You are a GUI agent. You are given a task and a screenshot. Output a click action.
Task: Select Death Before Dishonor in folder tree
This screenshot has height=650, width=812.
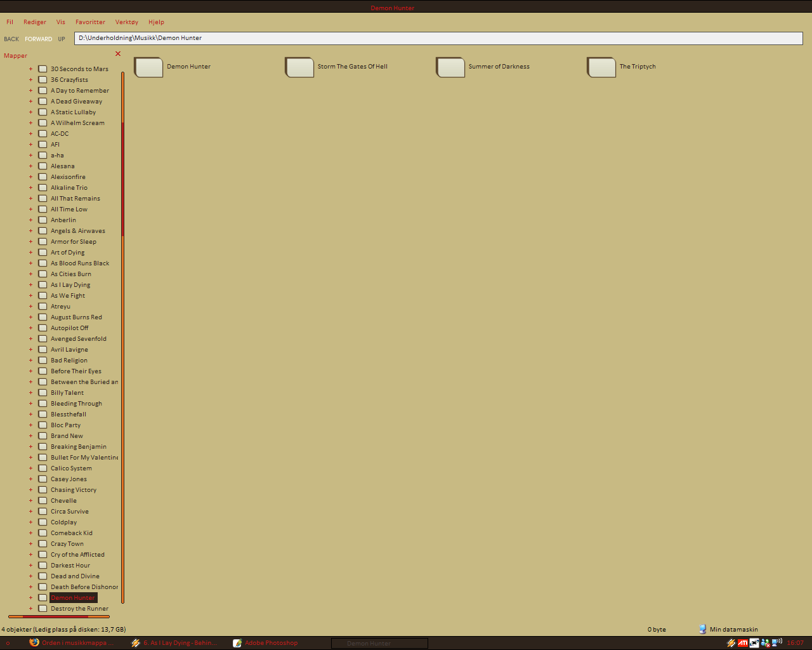(x=84, y=587)
